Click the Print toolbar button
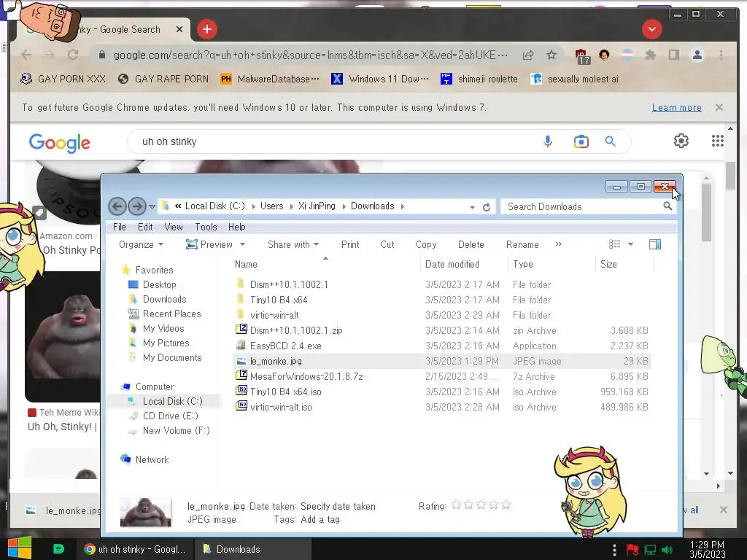Viewport: 747px width, 560px height. (x=350, y=244)
